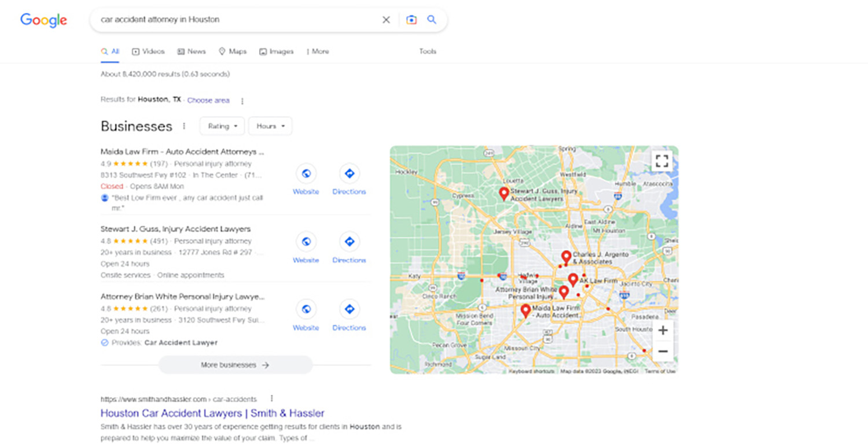
Task: Expand the More search categories menu
Action: click(318, 51)
